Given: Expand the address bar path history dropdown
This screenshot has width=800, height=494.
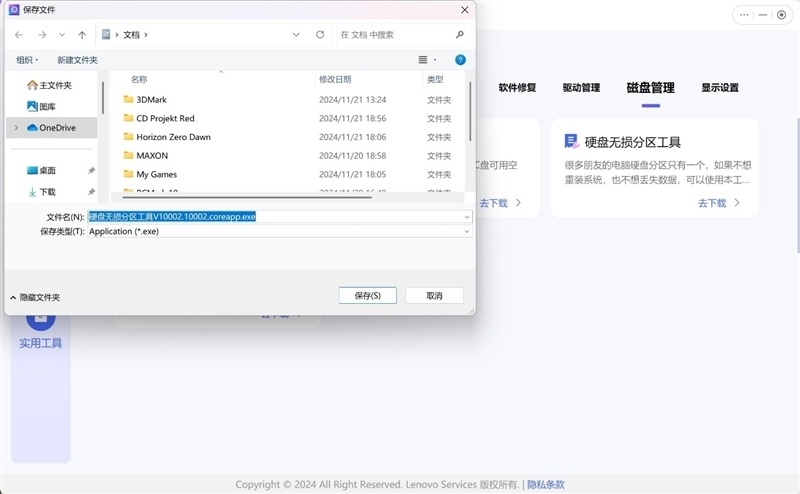Looking at the screenshot, I should pyautogui.click(x=296, y=34).
